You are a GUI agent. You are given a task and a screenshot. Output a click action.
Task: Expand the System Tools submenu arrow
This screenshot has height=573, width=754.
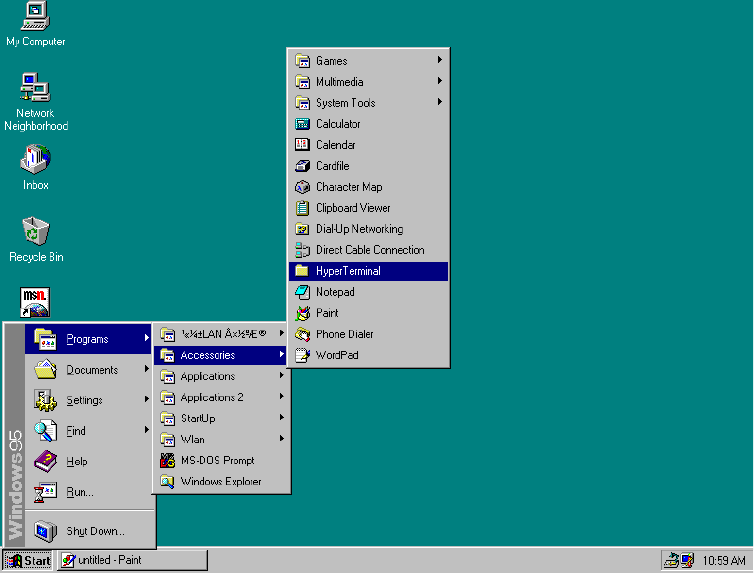point(440,102)
